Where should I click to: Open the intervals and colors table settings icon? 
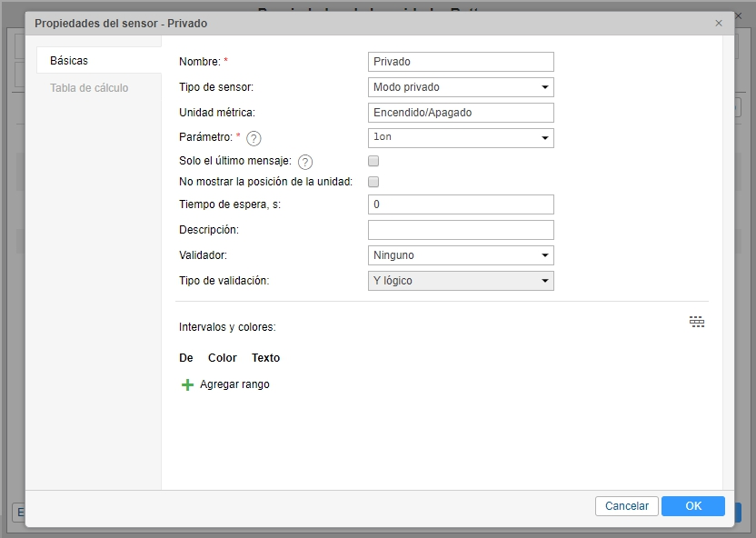pos(697,322)
